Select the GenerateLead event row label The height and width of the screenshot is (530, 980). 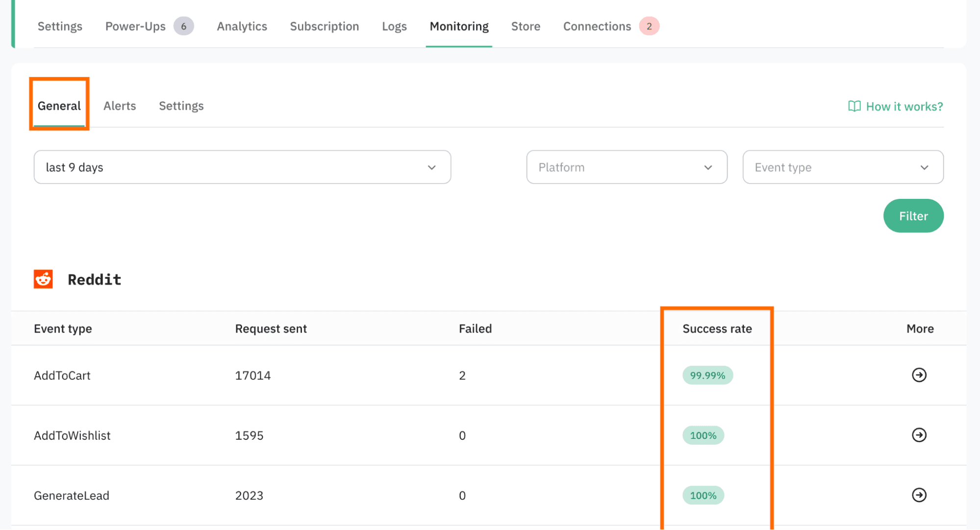[72, 495]
